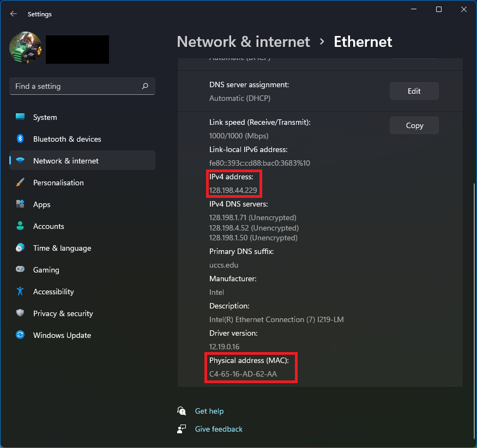Click the Personalisation paintbrush icon
This screenshot has height=448, width=477.
click(20, 183)
